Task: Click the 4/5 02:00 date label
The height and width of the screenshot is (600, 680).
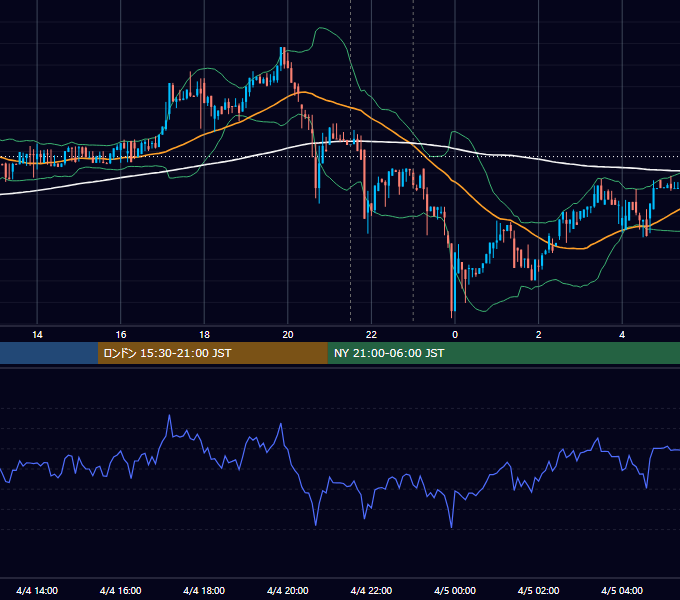Action: pos(538,590)
